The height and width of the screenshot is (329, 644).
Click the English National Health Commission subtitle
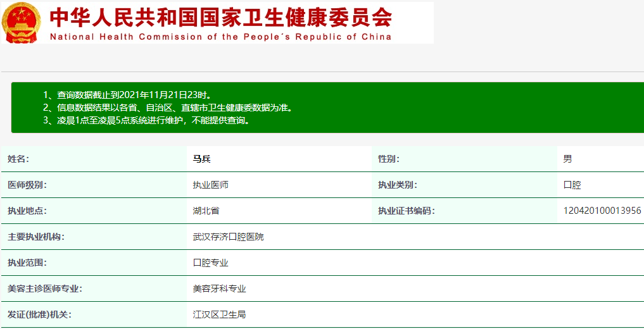(x=220, y=37)
